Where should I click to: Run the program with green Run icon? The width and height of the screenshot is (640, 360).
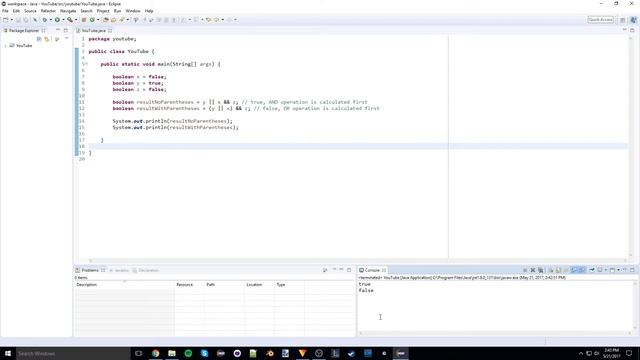pos(58,20)
